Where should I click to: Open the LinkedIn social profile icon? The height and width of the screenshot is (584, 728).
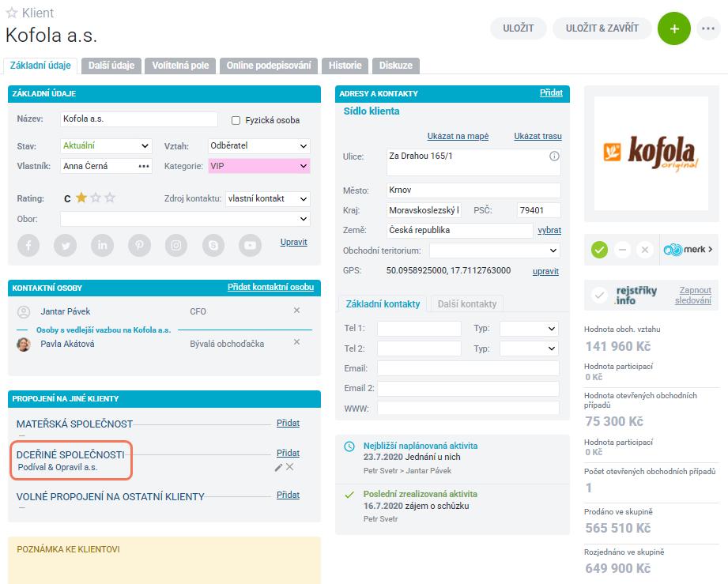(x=102, y=245)
